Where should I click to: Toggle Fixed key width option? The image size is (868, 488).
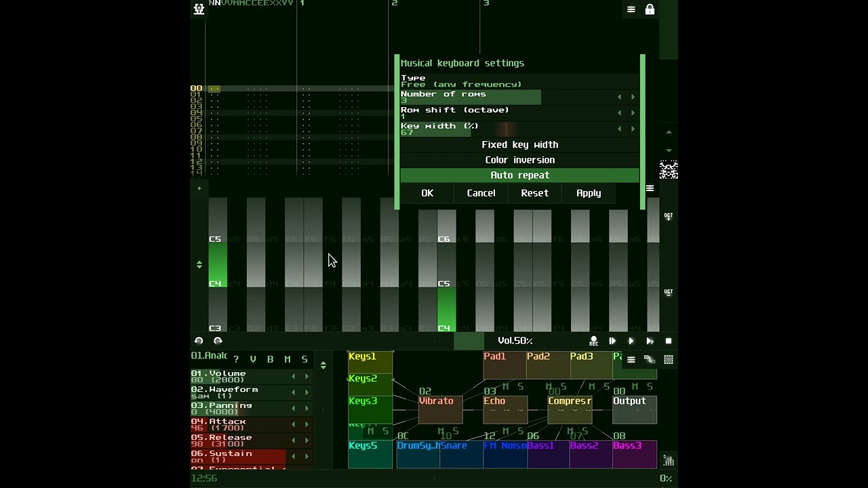(519, 144)
